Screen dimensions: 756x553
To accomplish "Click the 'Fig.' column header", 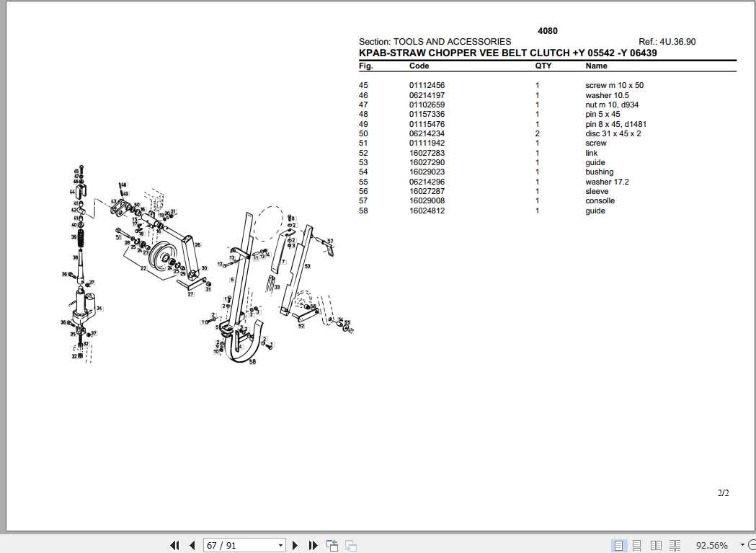I will [365, 66].
